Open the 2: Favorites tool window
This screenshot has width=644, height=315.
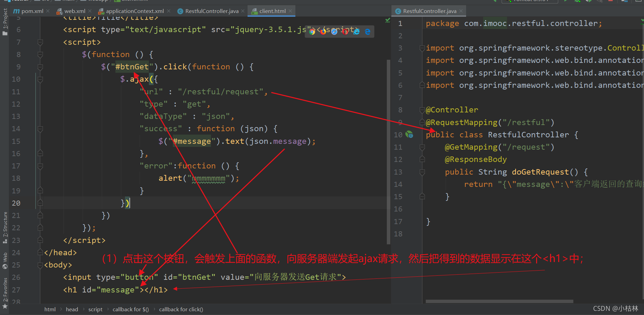pos(5,293)
